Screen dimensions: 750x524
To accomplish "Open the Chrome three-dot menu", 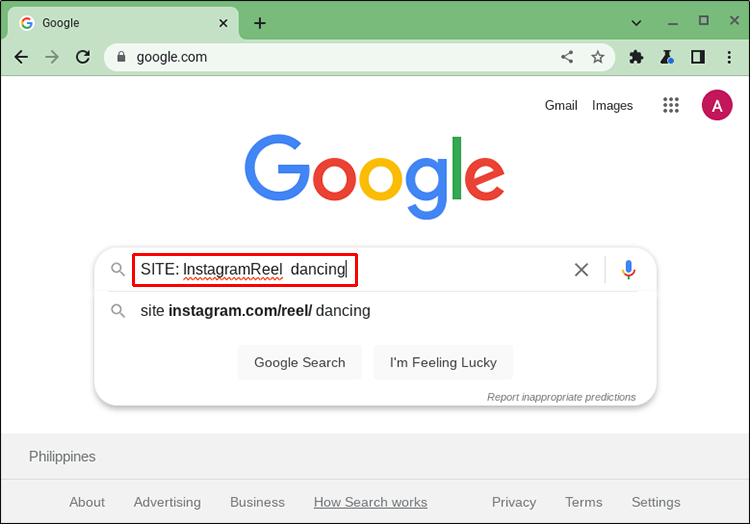I will [729, 57].
